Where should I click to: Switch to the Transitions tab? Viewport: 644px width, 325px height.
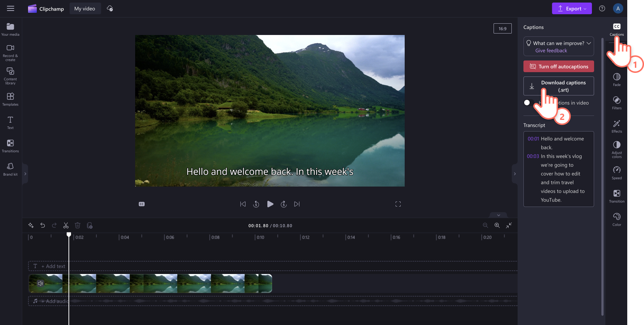pyautogui.click(x=10, y=146)
